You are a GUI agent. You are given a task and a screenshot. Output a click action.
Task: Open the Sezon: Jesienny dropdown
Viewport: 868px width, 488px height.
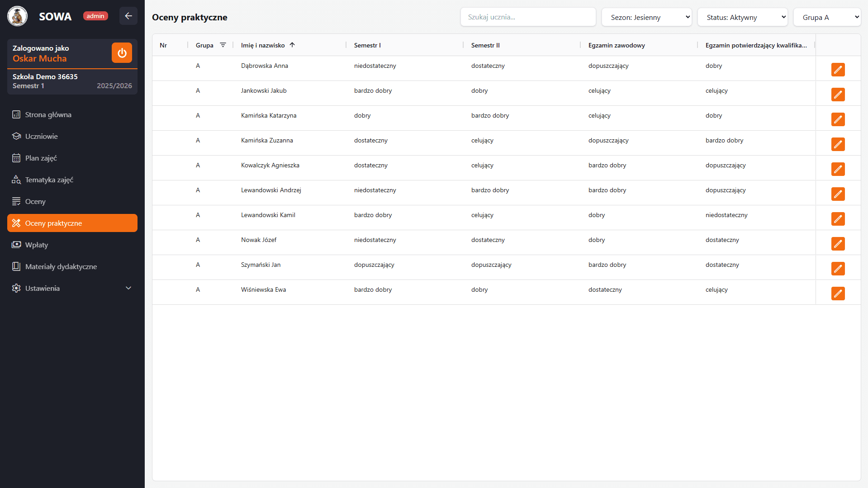646,17
